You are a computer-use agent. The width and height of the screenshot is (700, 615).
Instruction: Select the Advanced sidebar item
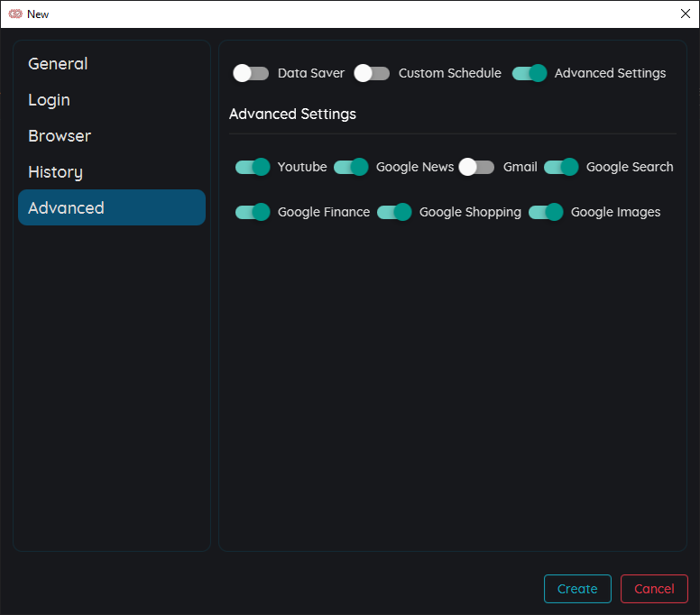pos(112,207)
